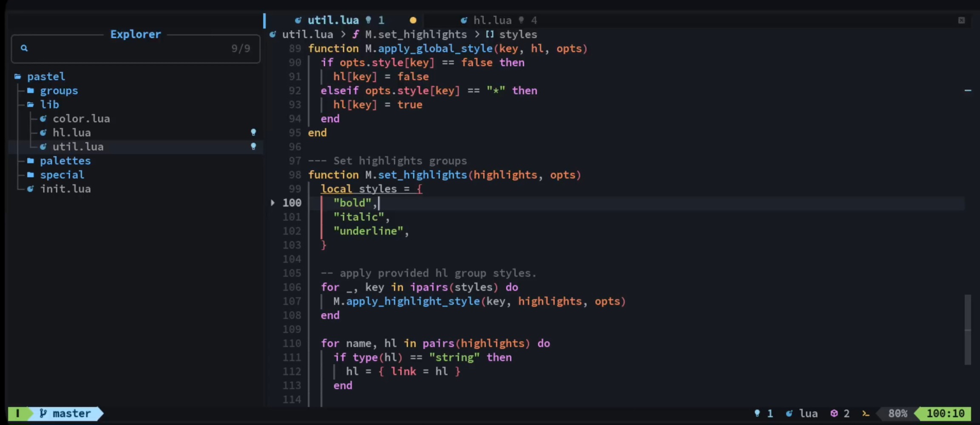Click the Lua icon on util.lua tab
Image resolution: width=980 pixels, height=425 pixels.
click(298, 20)
